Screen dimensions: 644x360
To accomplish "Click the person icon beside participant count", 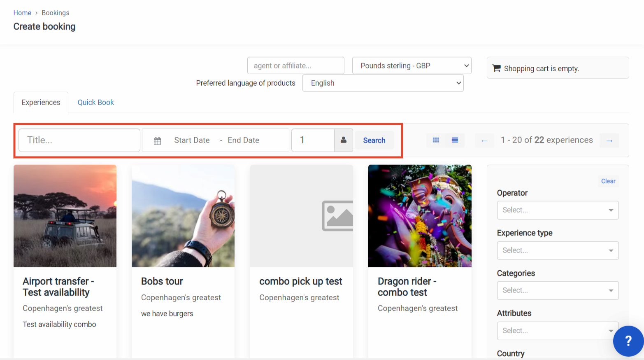I will tap(344, 140).
